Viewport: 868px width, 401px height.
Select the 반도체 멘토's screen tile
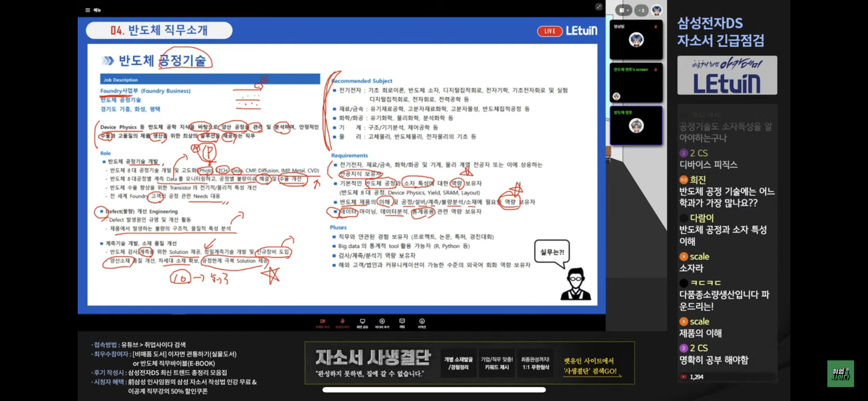tap(636, 83)
